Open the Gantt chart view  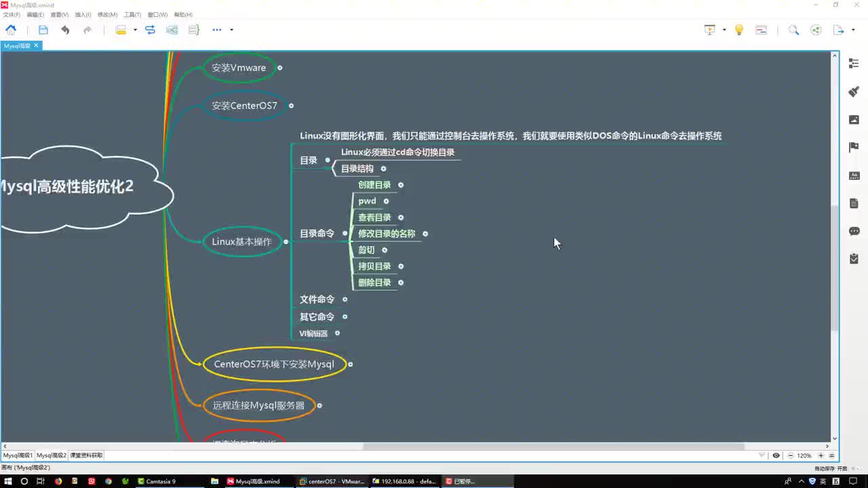click(761, 30)
